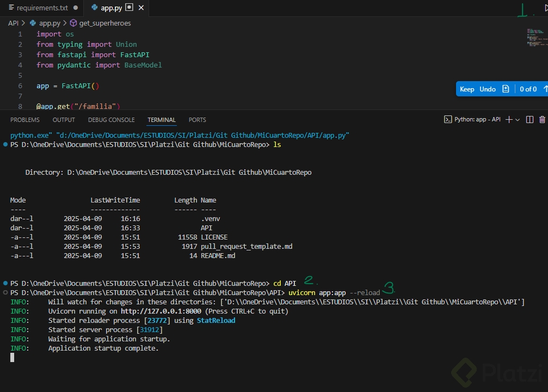Click the split terminal icon
The width and height of the screenshot is (548, 392).
[529, 120]
